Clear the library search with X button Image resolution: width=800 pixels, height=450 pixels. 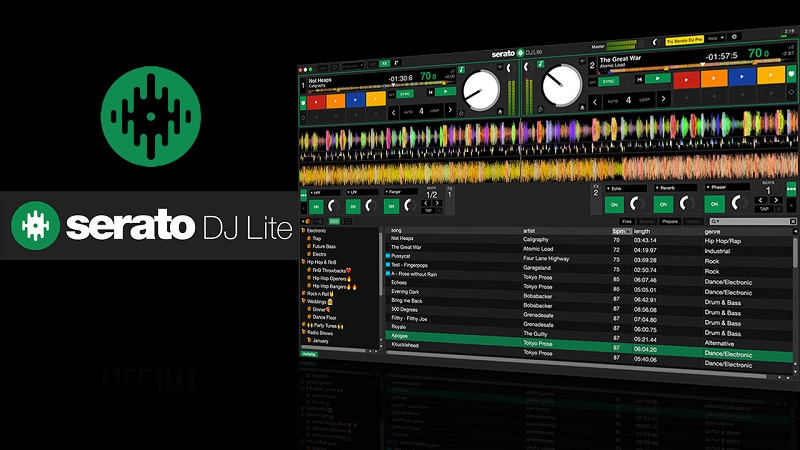click(x=793, y=221)
